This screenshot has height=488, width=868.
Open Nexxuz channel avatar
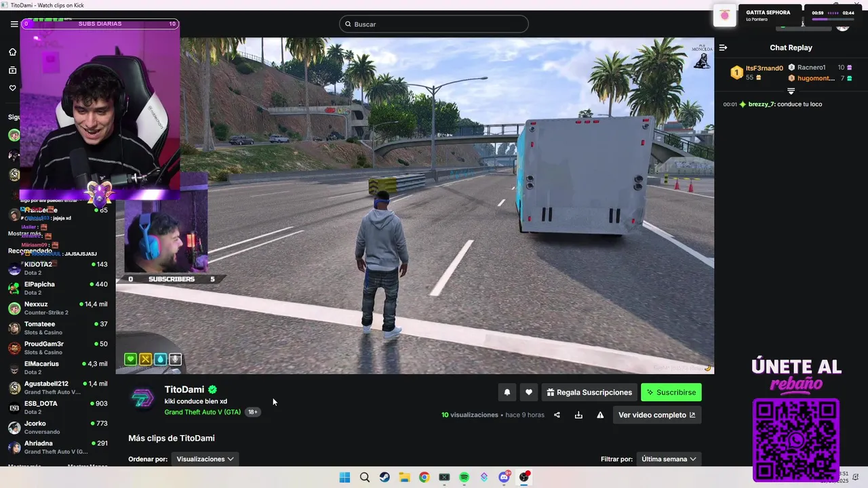pyautogui.click(x=14, y=308)
